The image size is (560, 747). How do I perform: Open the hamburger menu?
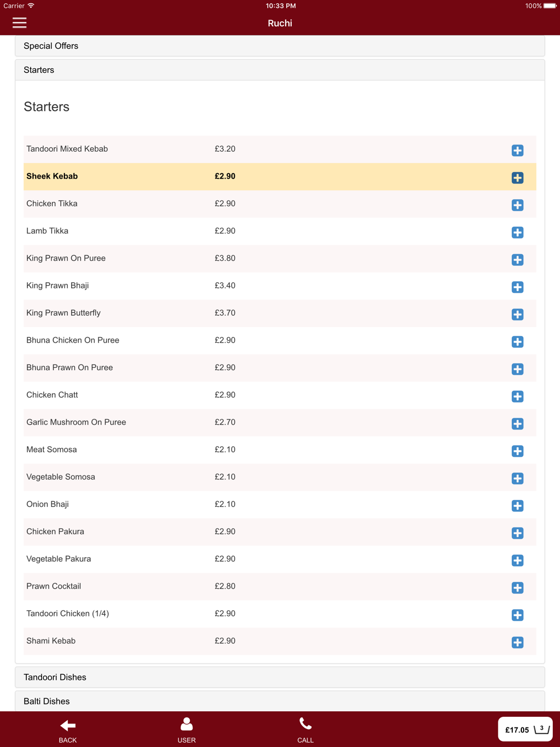pyautogui.click(x=20, y=22)
